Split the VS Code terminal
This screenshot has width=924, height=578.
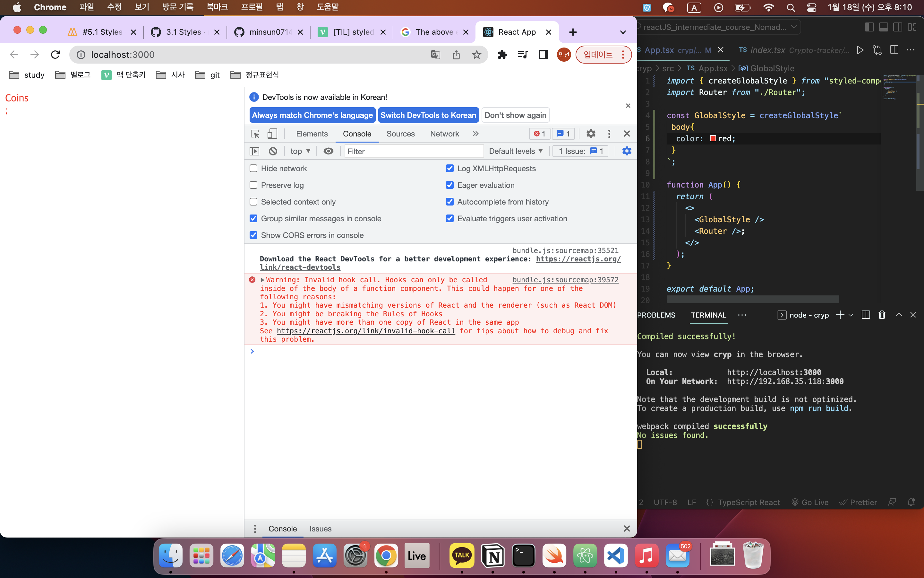(x=866, y=315)
